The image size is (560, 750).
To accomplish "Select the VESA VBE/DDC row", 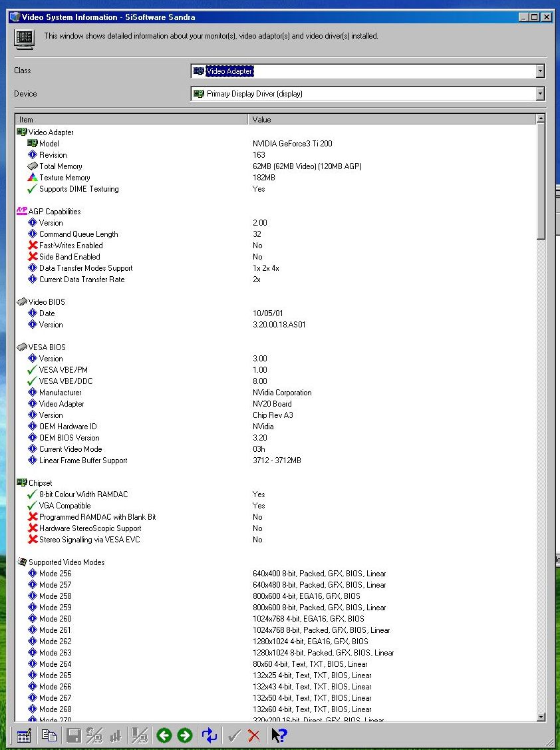I will coord(276,381).
